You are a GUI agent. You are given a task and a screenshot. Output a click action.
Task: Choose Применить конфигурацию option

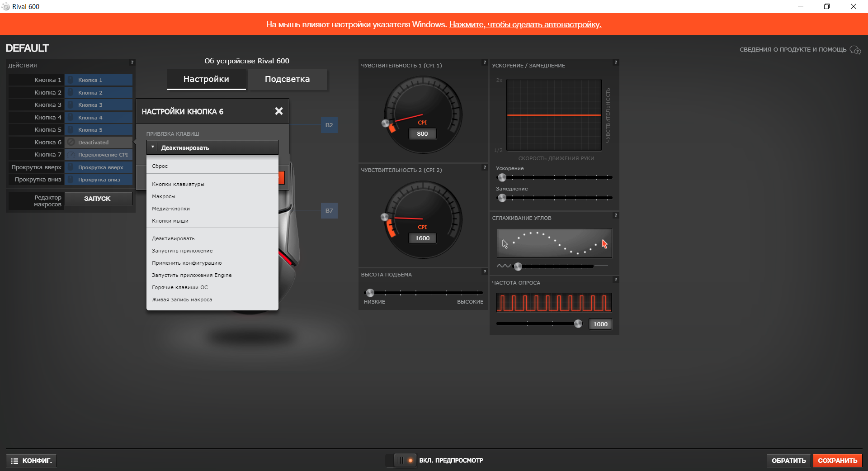tap(212, 263)
